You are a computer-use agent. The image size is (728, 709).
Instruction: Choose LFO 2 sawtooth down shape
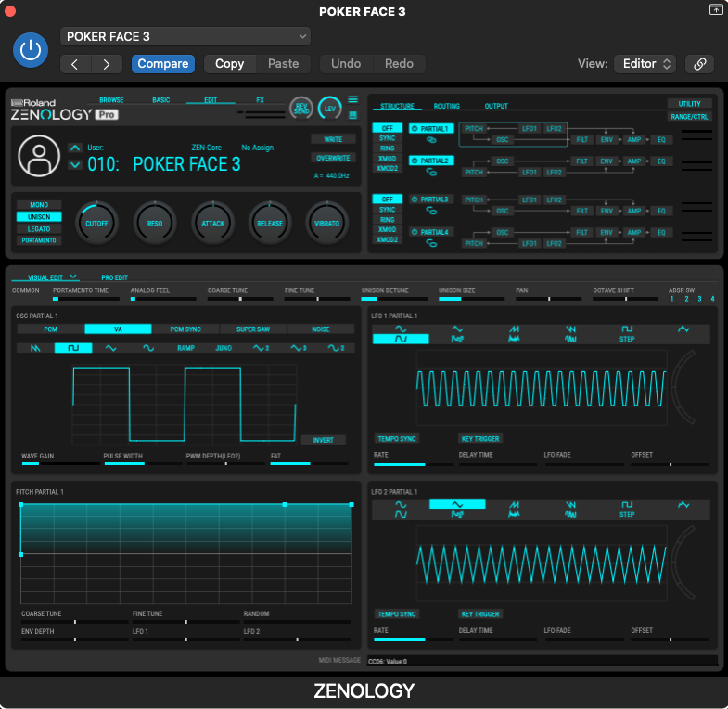570,505
